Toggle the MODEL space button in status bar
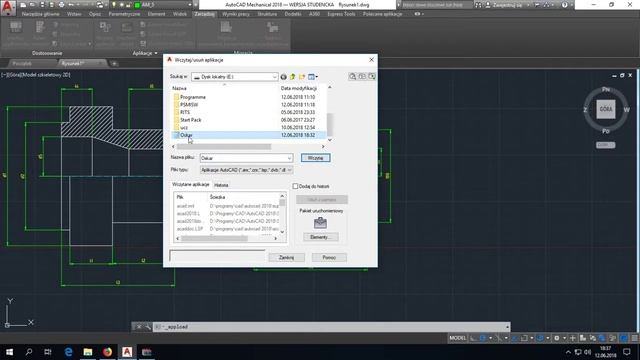 click(x=457, y=338)
